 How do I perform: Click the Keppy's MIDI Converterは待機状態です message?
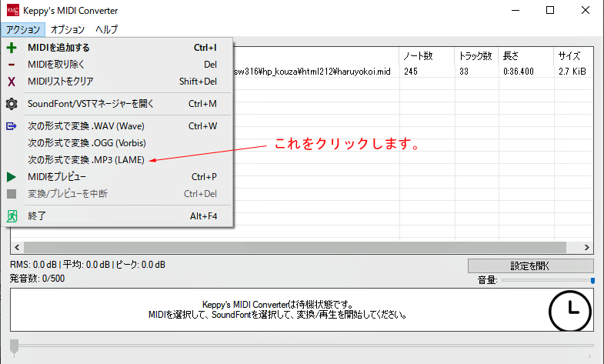pyautogui.click(x=277, y=305)
